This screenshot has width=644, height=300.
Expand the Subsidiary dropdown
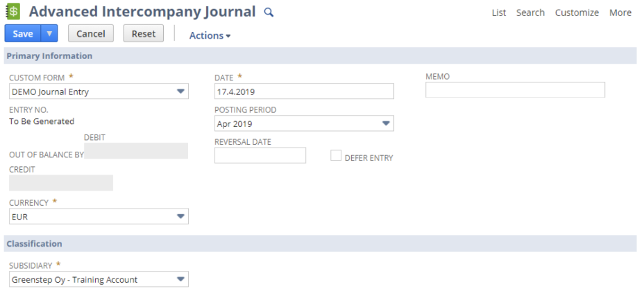(x=180, y=280)
